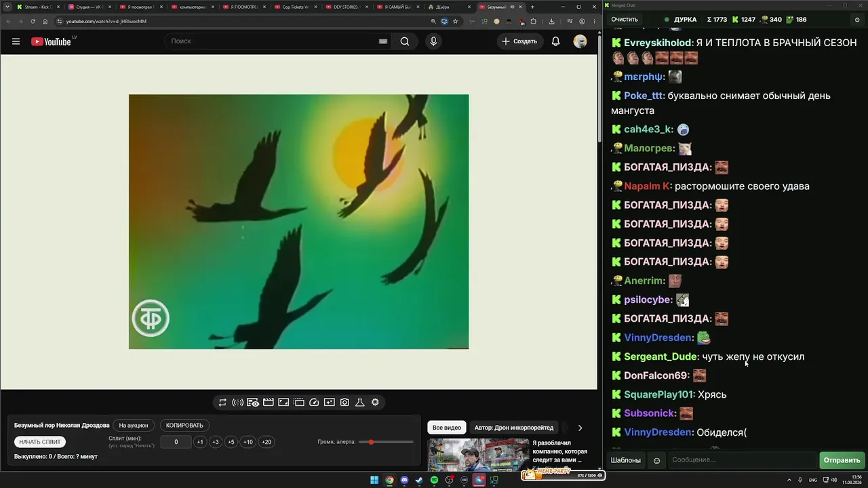Show more filter chips with right arrow
The height and width of the screenshot is (488, 868).
(x=580, y=428)
